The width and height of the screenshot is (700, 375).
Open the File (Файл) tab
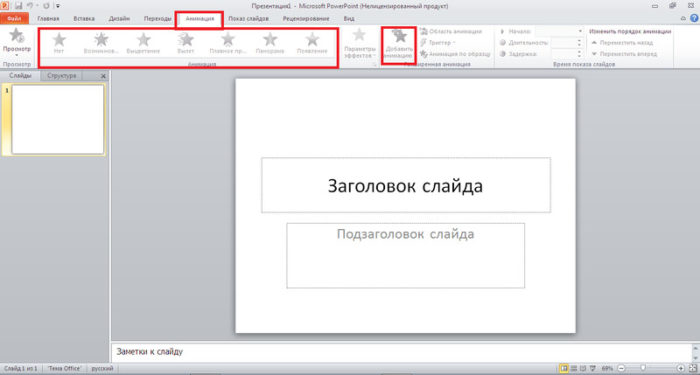[x=14, y=19]
